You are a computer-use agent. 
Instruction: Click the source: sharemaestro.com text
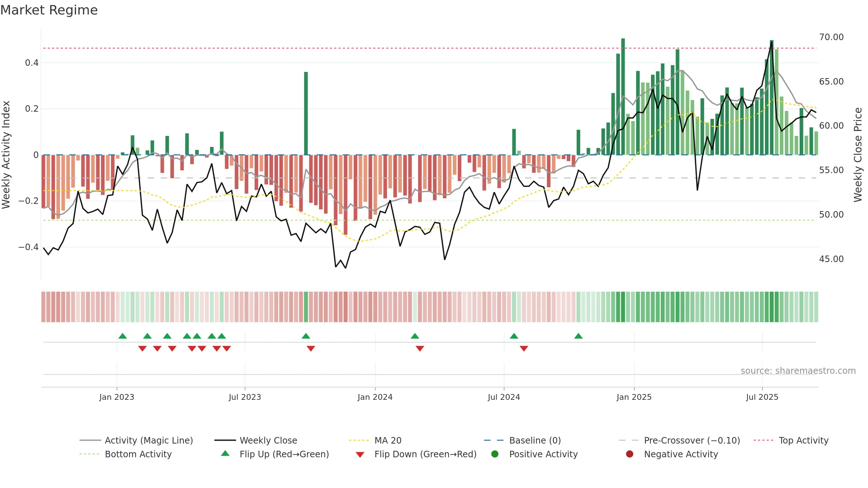point(798,371)
